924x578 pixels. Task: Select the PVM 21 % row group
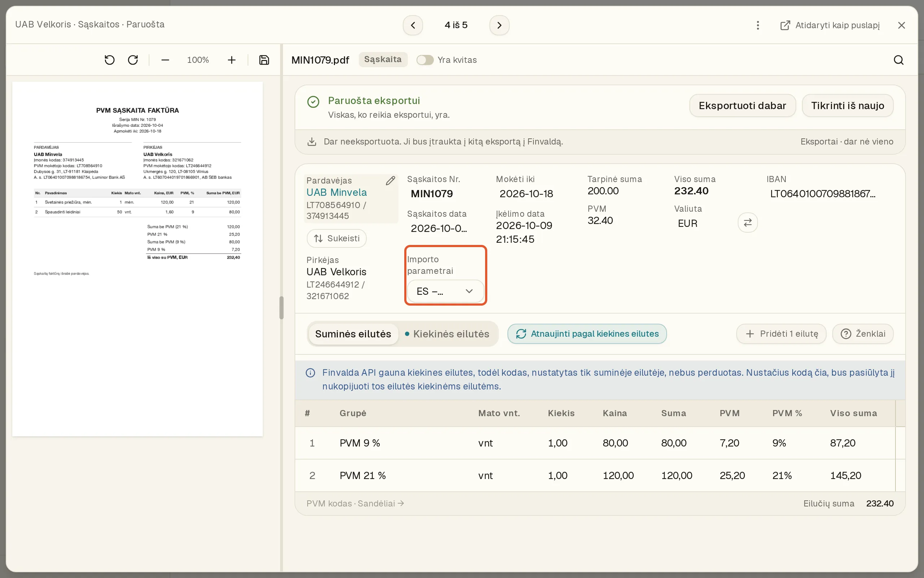pyautogui.click(x=363, y=475)
